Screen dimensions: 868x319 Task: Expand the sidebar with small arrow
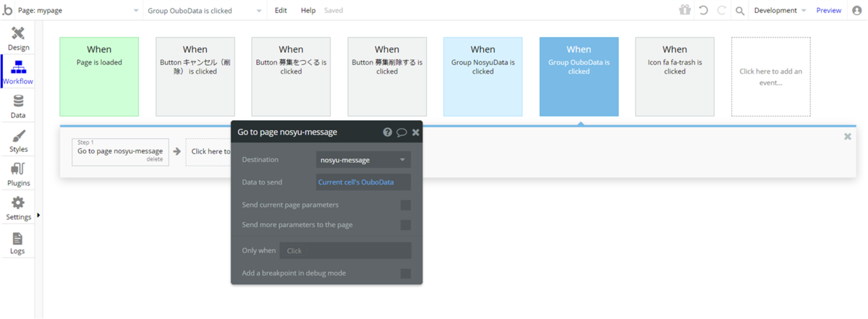click(38, 215)
